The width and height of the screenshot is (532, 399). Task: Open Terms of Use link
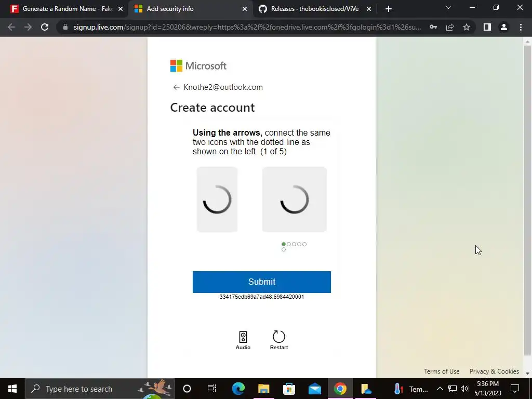442,371
